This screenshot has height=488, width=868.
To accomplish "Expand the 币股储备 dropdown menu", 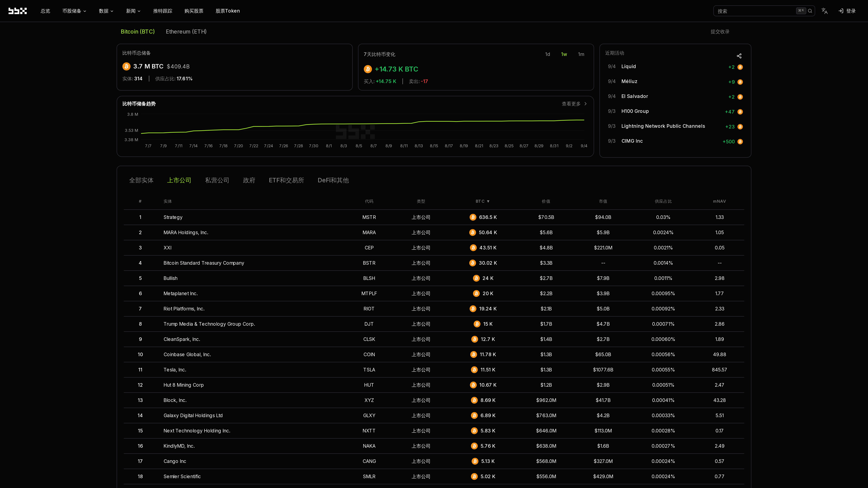I will [74, 11].
